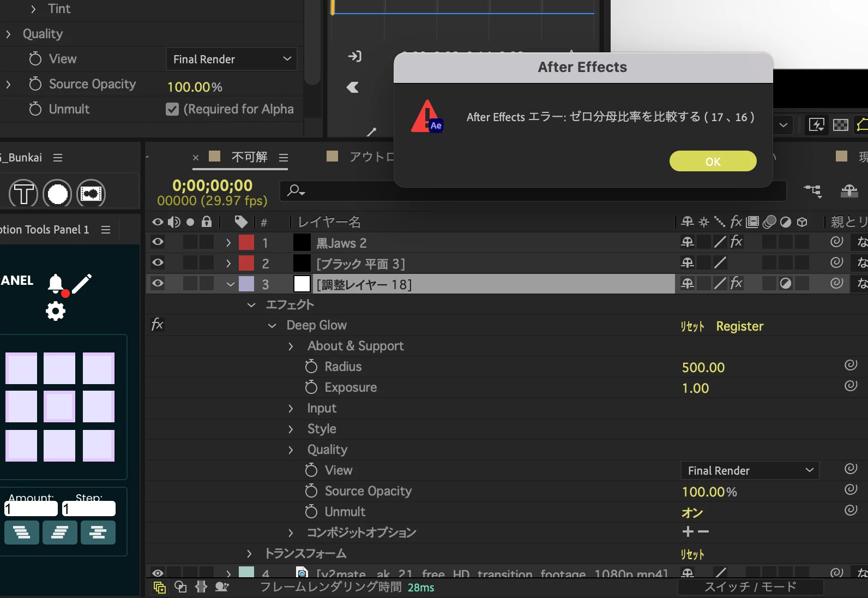
Task: Hide the 調整レイヤー 18 layer
Action: coord(158,283)
